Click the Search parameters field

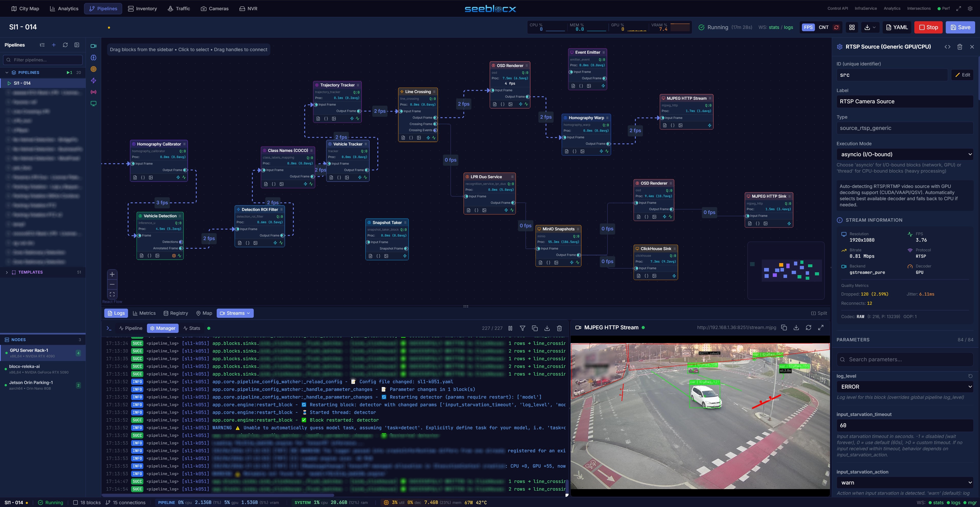click(x=905, y=359)
